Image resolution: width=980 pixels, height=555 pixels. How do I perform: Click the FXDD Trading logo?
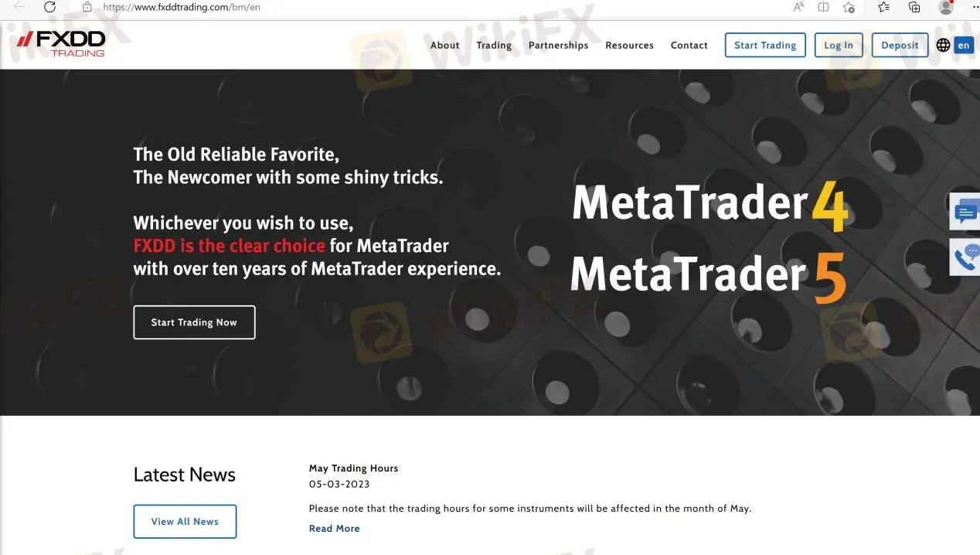tap(60, 44)
